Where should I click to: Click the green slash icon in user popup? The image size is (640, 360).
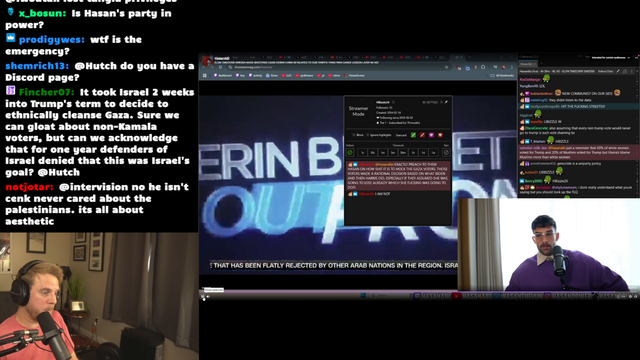[413, 135]
